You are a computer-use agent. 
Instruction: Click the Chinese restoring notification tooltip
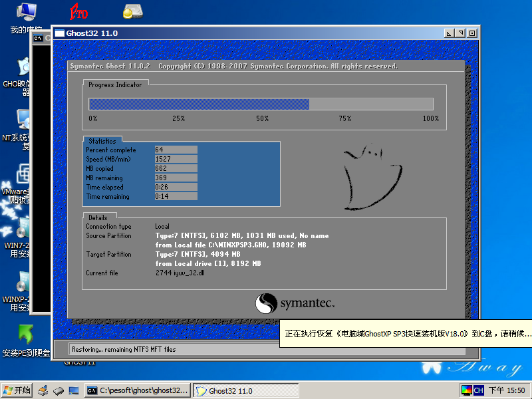[407, 333]
